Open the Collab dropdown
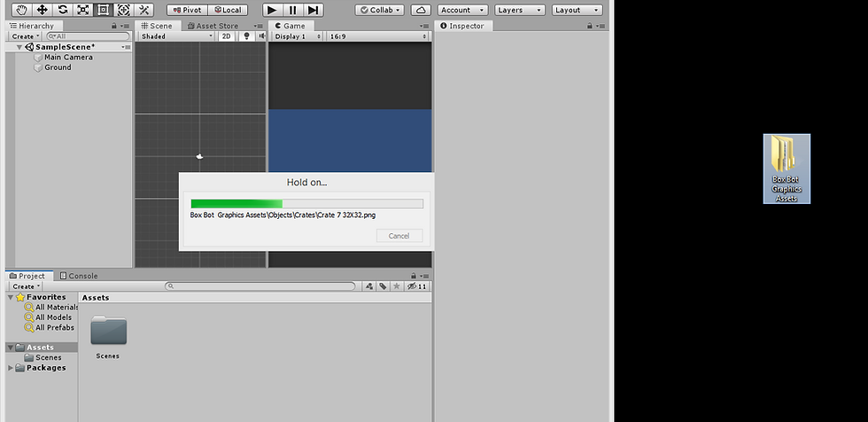 coord(380,10)
